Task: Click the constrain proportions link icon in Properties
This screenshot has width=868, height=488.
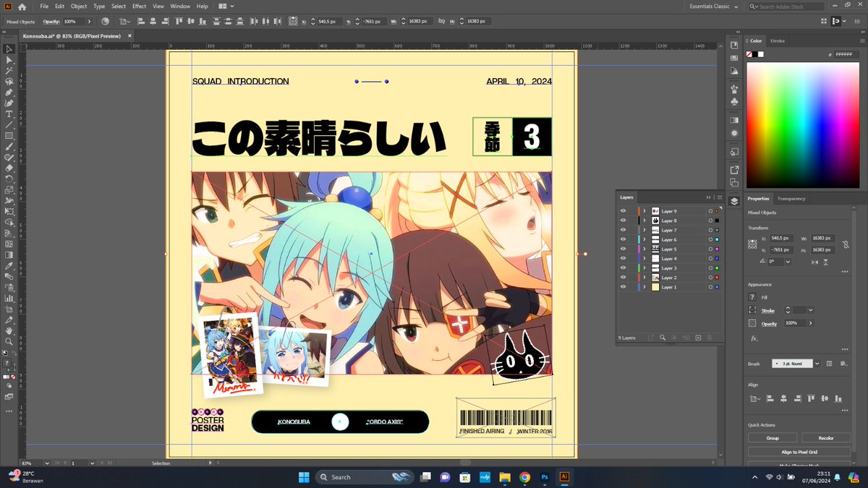Action: pos(846,244)
